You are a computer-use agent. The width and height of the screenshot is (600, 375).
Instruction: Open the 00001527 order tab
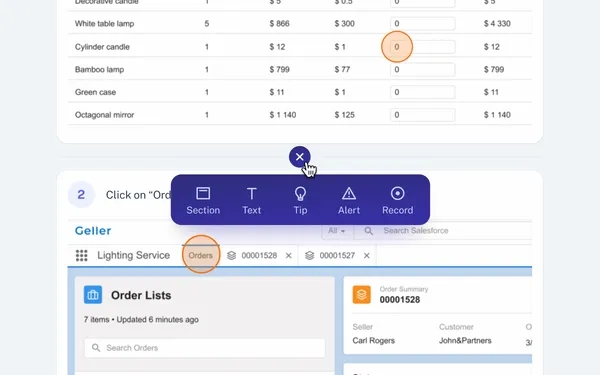pyautogui.click(x=332, y=255)
